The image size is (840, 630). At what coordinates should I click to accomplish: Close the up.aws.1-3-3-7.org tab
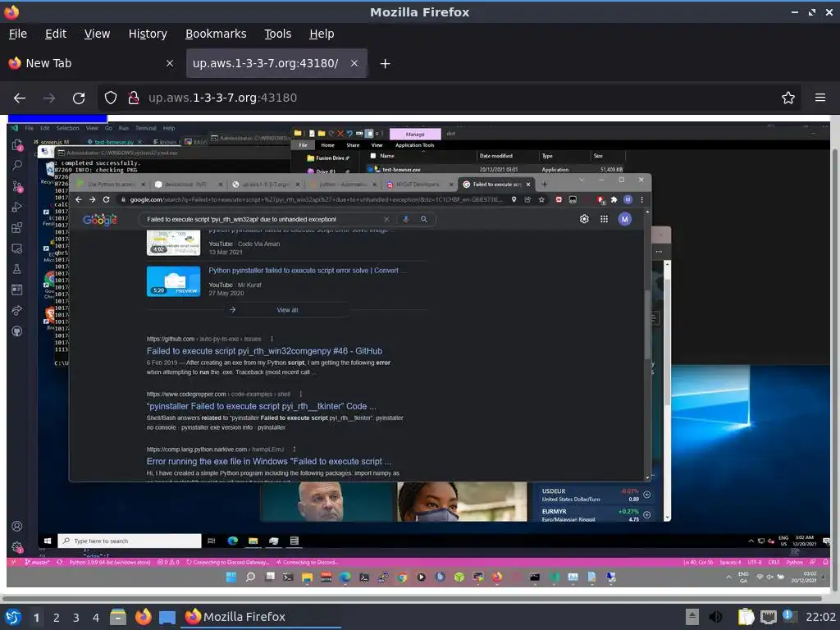pos(354,63)
